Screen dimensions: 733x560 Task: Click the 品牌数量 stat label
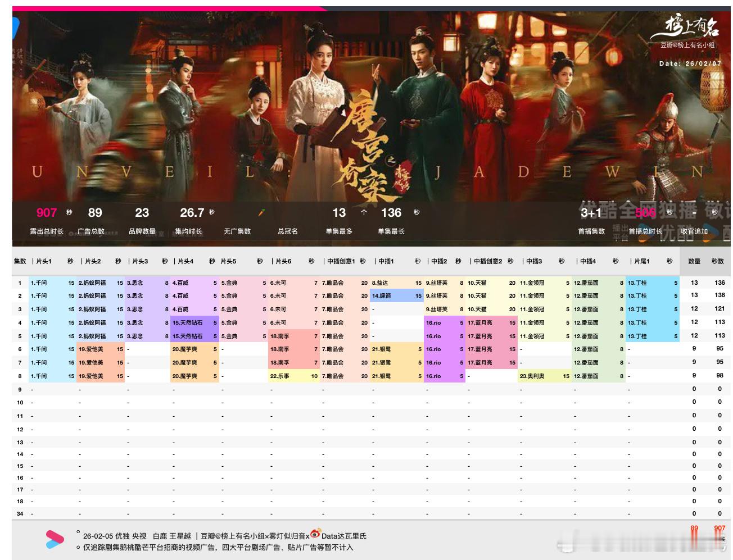(142, 231)
